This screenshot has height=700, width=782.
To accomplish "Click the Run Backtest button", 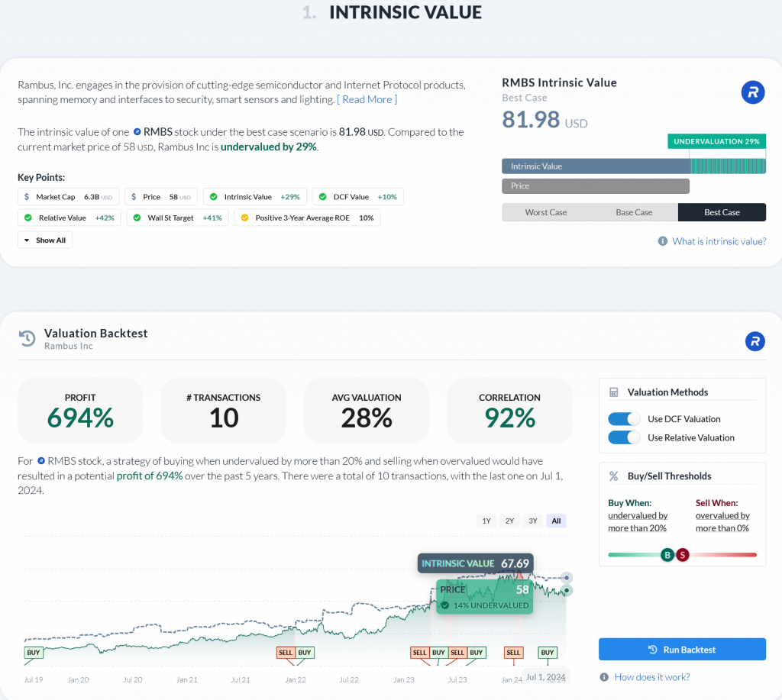I will pos(682,650).
